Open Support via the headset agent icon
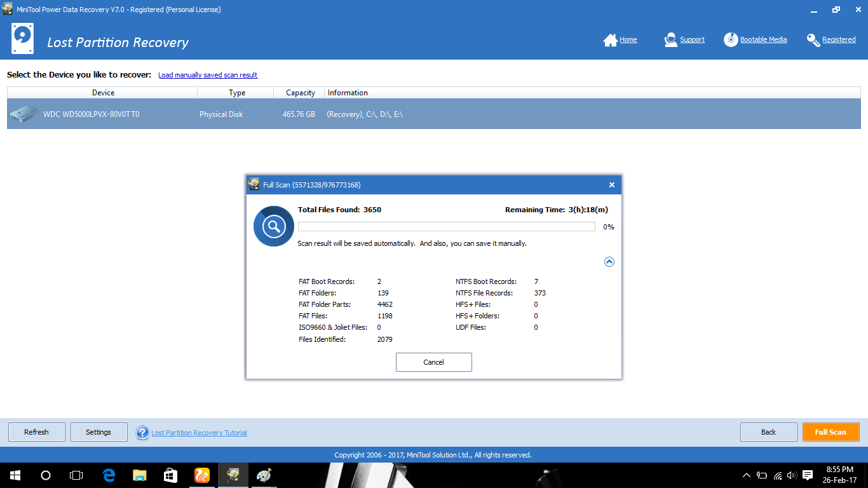 670,40
